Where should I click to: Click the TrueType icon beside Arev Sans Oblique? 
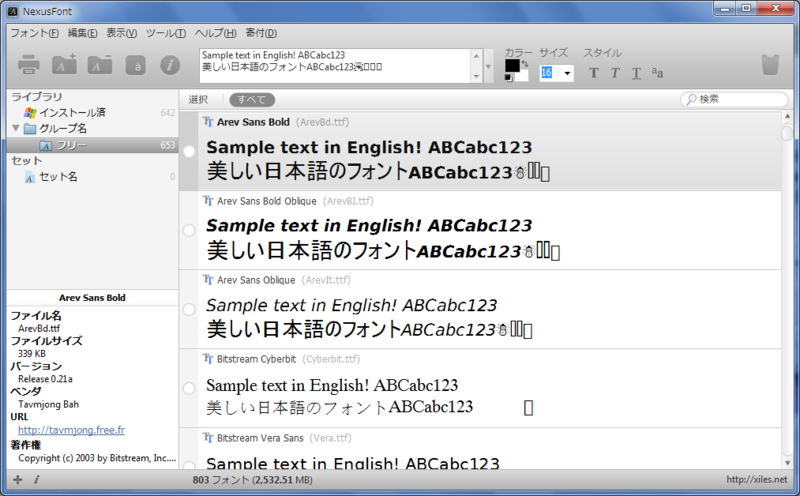point(208,280)
